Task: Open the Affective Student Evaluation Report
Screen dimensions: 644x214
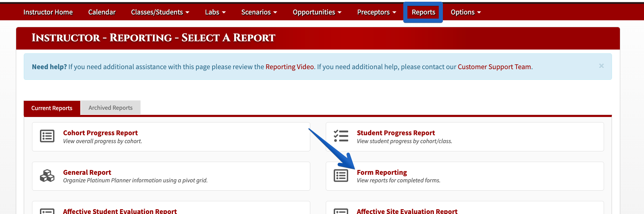Action: [x=120, y=211]
